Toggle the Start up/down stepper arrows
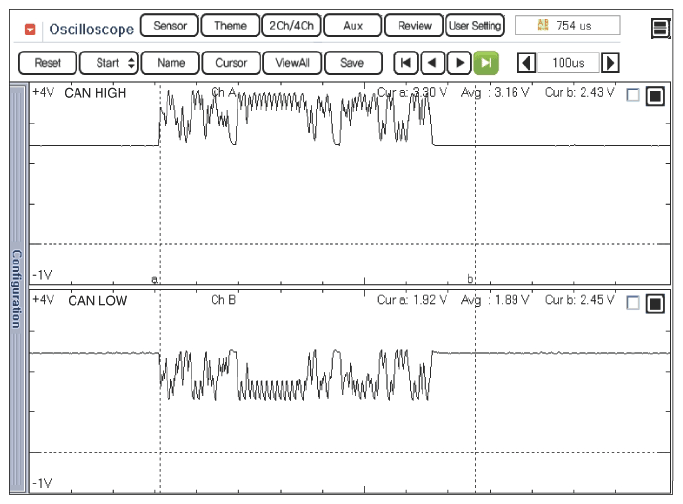The image size is (683, 504). pyautogui.click(x=131, y=63)
